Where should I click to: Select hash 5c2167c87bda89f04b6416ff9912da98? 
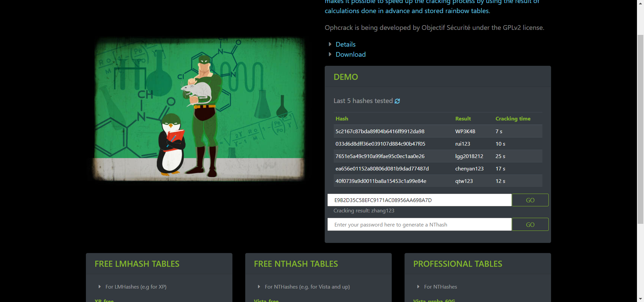click(380, 131)
